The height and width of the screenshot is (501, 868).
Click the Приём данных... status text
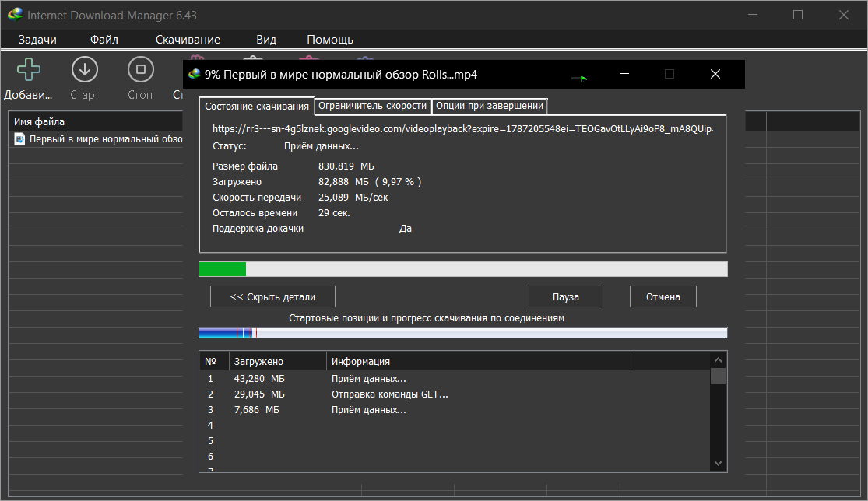coord(321,146)
